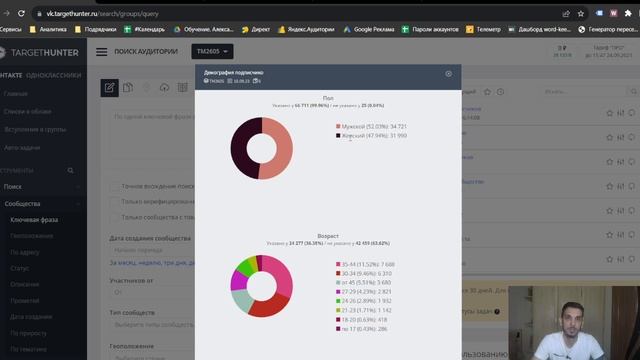The width and height of the screenshot is (640, 360).
Task: Open the Тип сообществ dropdown
Action: [152, 325]
